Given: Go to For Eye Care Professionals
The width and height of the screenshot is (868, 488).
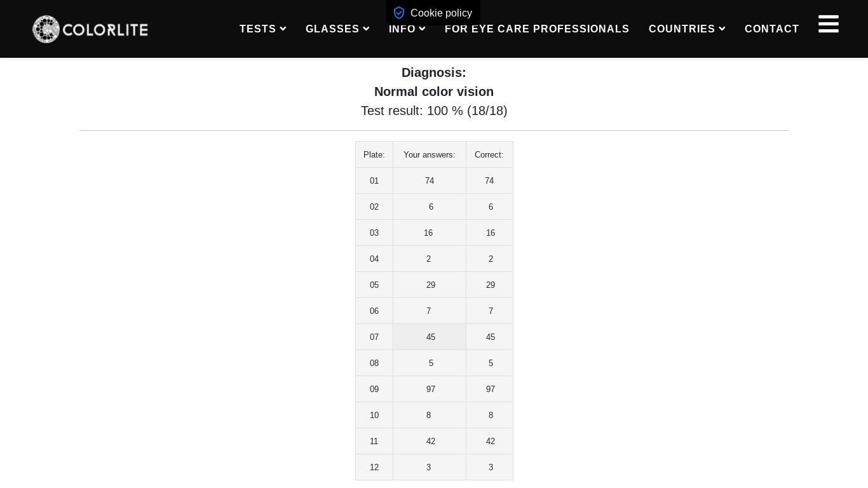Looking at the screenshot, I should pos(537,29).
